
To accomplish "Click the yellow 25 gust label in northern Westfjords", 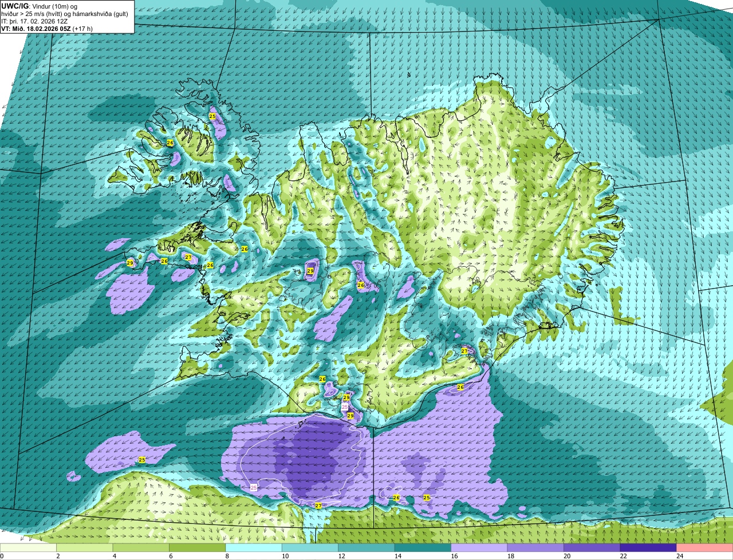I will 212,116.
